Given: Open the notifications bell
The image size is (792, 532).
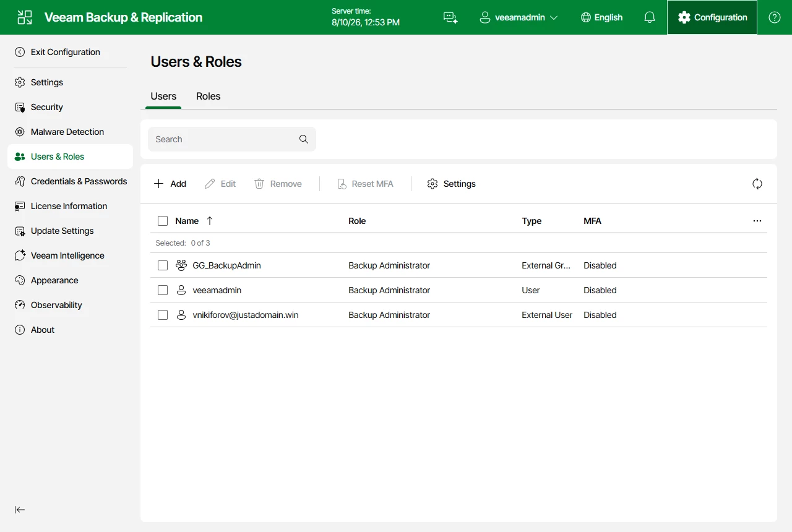Looking at the screenshot, I should pos(650,17).
